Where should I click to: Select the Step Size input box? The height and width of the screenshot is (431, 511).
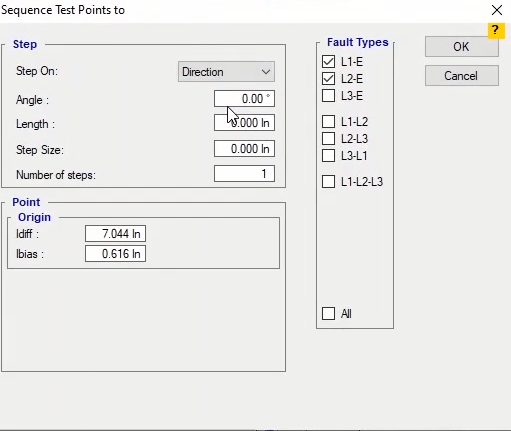pyautogui.click(x=244, y=149)
